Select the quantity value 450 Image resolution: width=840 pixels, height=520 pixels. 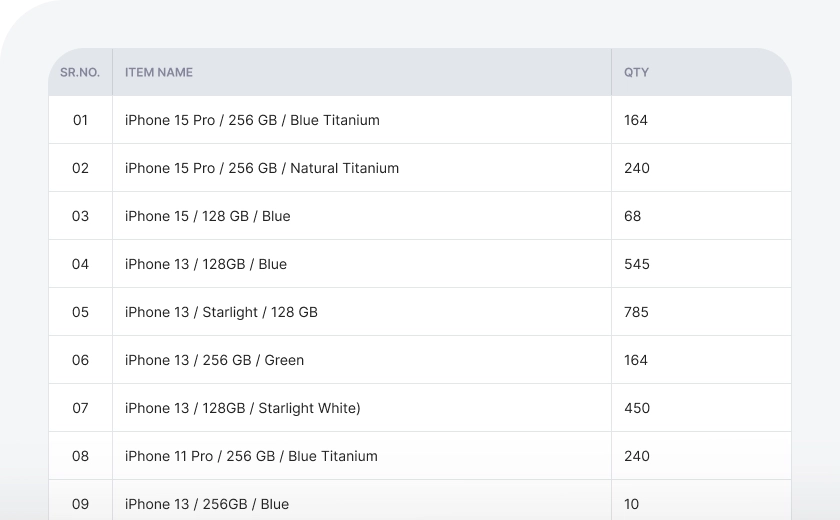[x=637, y=408]
